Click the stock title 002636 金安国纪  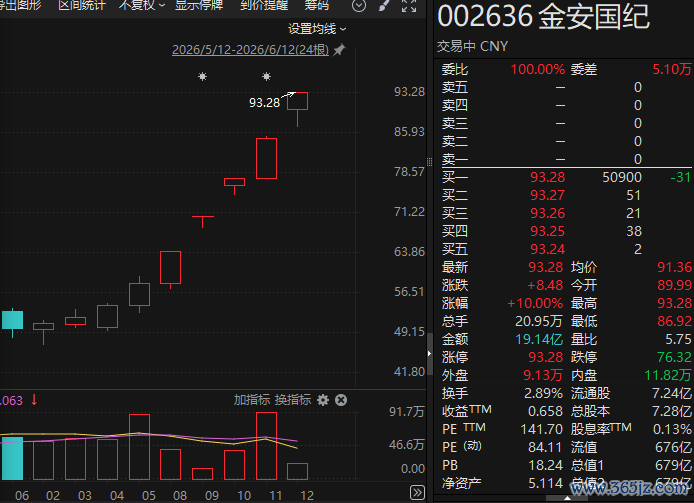pyautogui.click(x=543, y=17)
